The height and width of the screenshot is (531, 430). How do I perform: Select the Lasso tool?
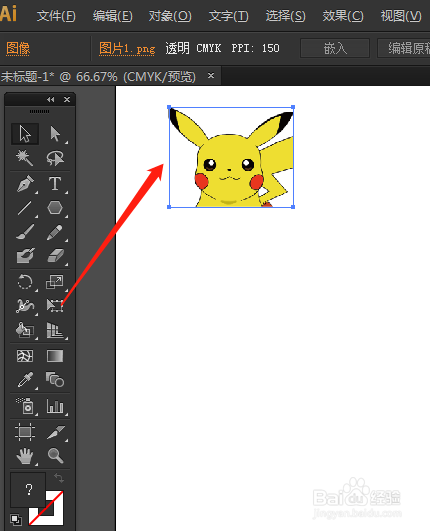coord(55,158)
